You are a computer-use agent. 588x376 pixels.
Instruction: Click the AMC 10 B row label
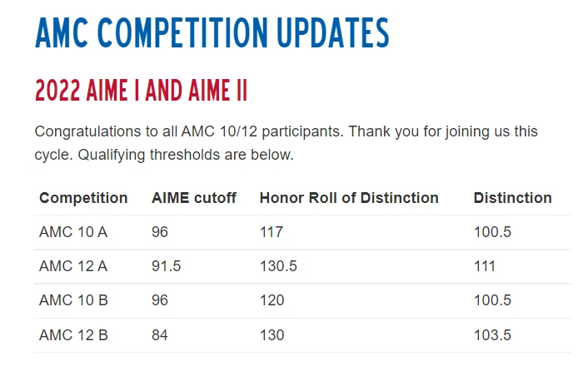pyautogui.click(x=73, y=300)
